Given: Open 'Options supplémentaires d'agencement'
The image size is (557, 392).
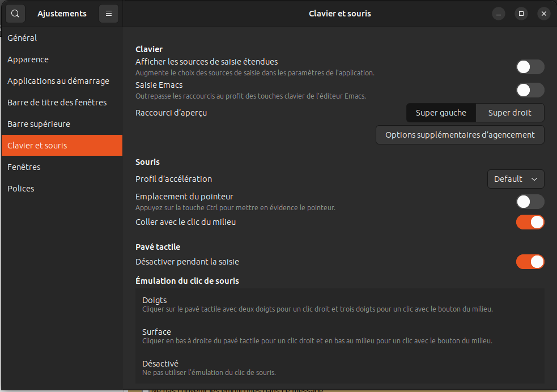Looking at the screenshot, I should coord(460,135).
